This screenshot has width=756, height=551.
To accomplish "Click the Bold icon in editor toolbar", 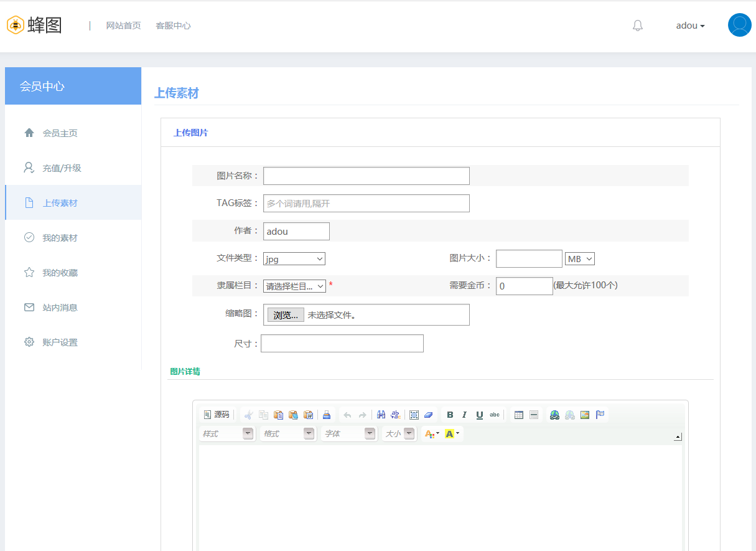I will click(x=450, y=415).
